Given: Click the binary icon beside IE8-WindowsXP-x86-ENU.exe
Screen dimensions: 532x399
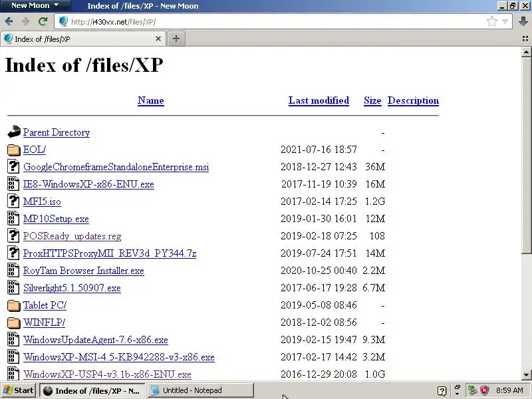Looking at the screenshot, I should (x=13, y=184).
